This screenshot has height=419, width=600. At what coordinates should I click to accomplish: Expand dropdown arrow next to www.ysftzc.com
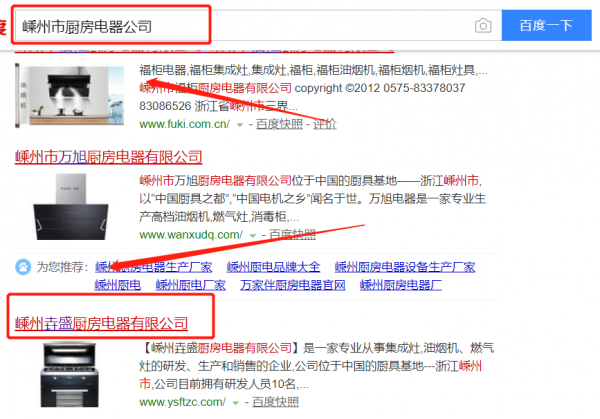point(236,403)
